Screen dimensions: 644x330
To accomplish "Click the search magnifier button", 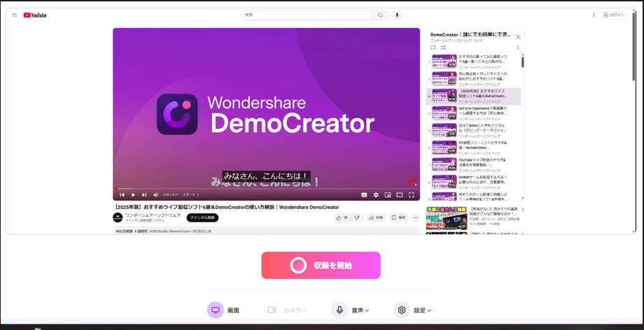I will tap(380, 15).
